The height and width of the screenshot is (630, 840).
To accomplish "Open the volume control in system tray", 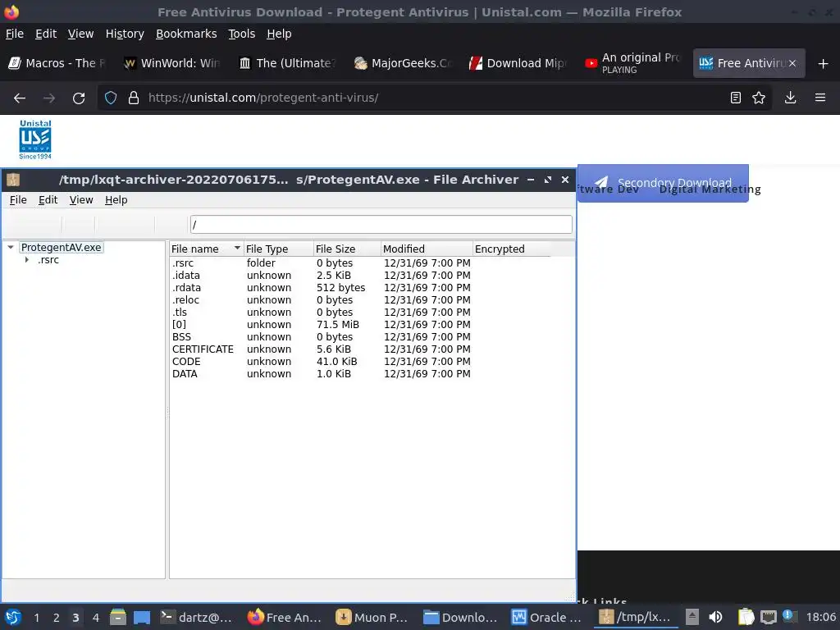I will (715, 617).
